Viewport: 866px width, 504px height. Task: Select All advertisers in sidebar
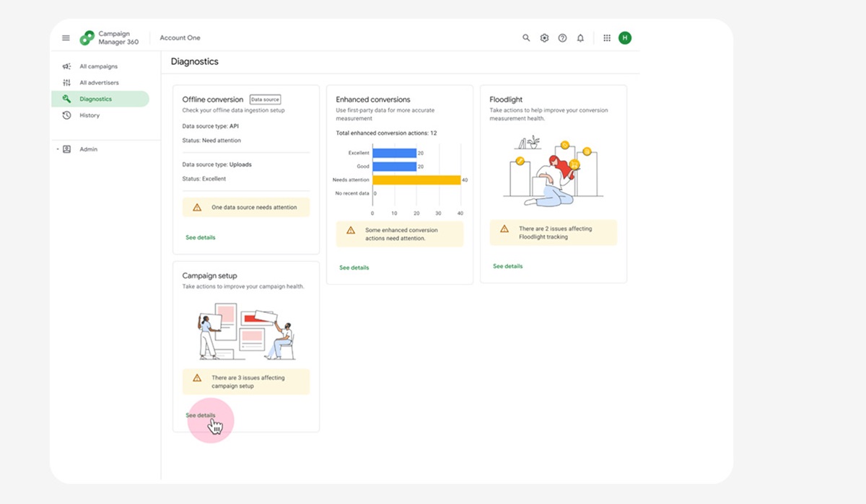(x=99, y=83)
